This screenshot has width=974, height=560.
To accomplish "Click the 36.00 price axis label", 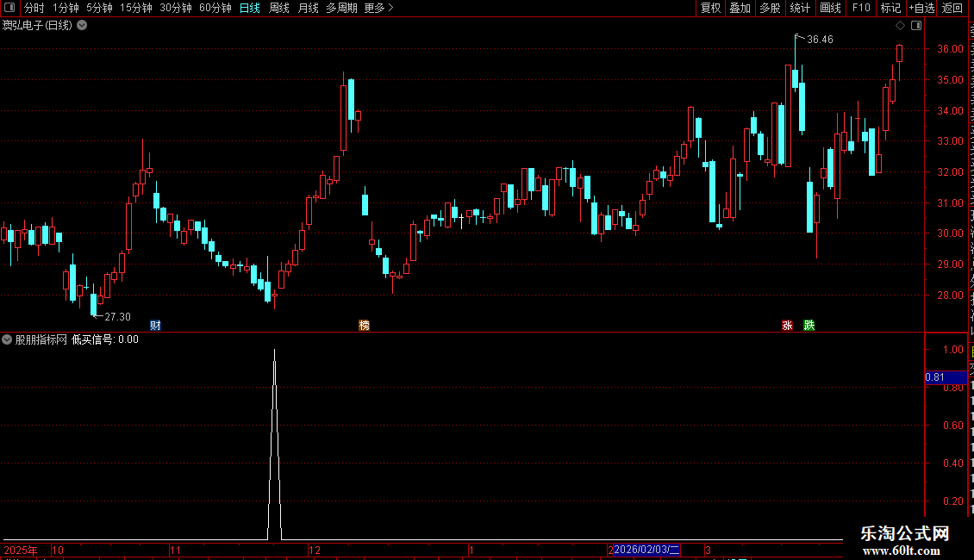I will point(950,49).
